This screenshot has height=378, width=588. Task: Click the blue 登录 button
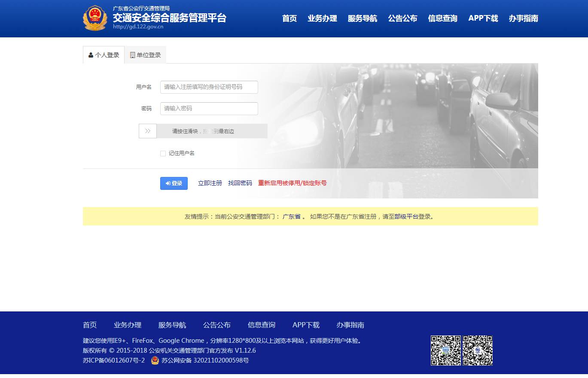pyautogui.click(x=174, y=183)
